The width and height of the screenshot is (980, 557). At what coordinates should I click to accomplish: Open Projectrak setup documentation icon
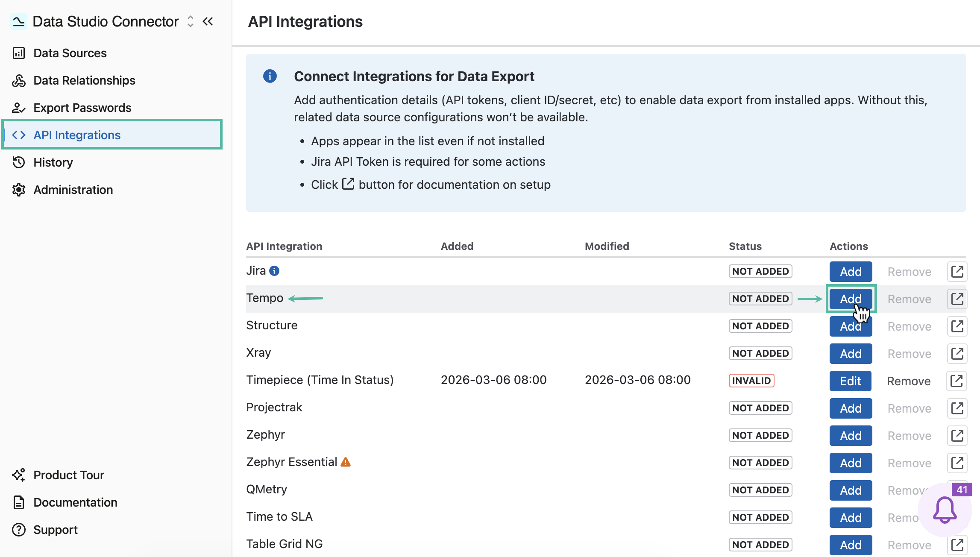(957, 408)
